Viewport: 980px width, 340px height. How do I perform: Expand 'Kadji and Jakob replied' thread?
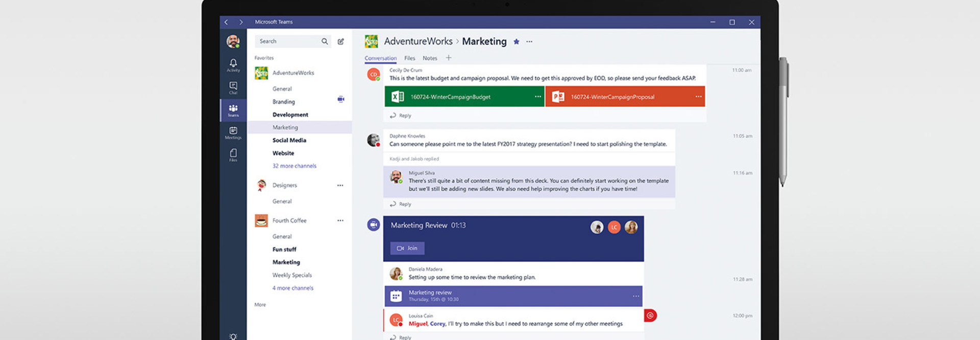pyautogui.click(x=414, y=159)
